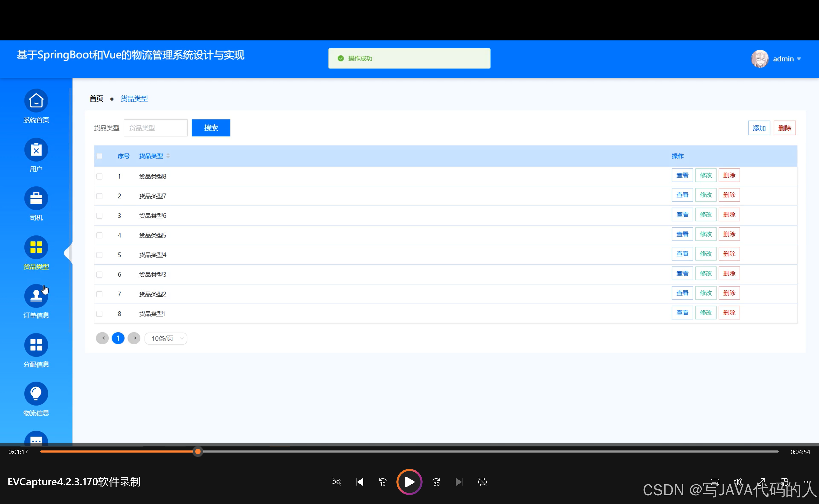Click the 添加 add button
The width and height of the screenshot is (819, 504).
click(759, 128)
